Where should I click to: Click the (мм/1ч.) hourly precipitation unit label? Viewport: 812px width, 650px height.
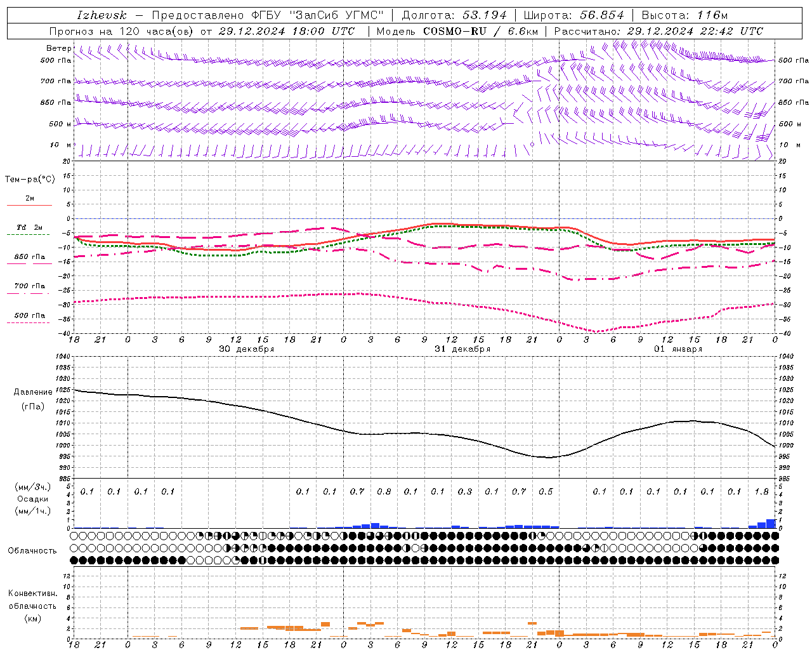click(x=33, y=511)
